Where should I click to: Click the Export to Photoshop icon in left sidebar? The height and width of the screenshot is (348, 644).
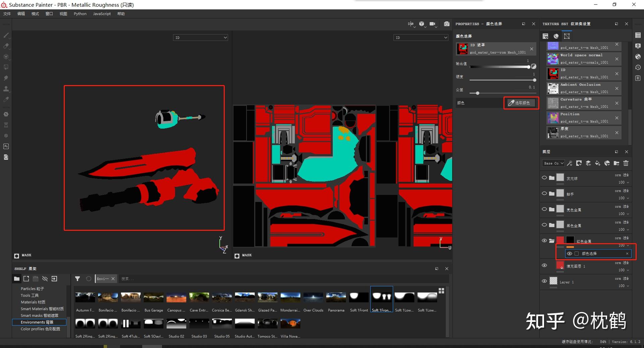pos(6,146)
